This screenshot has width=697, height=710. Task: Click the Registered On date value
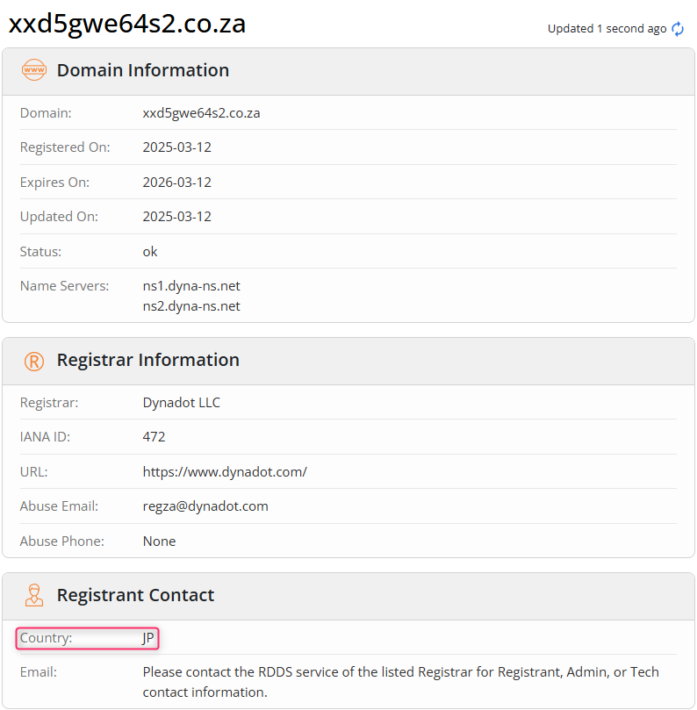tap(177, 148)
